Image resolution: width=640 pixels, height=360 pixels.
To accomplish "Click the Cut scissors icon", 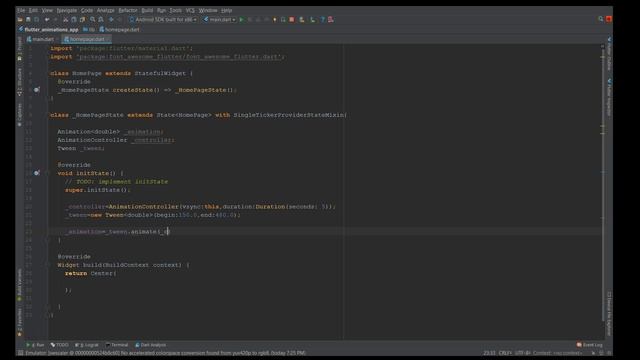I will tap(65, 20).
